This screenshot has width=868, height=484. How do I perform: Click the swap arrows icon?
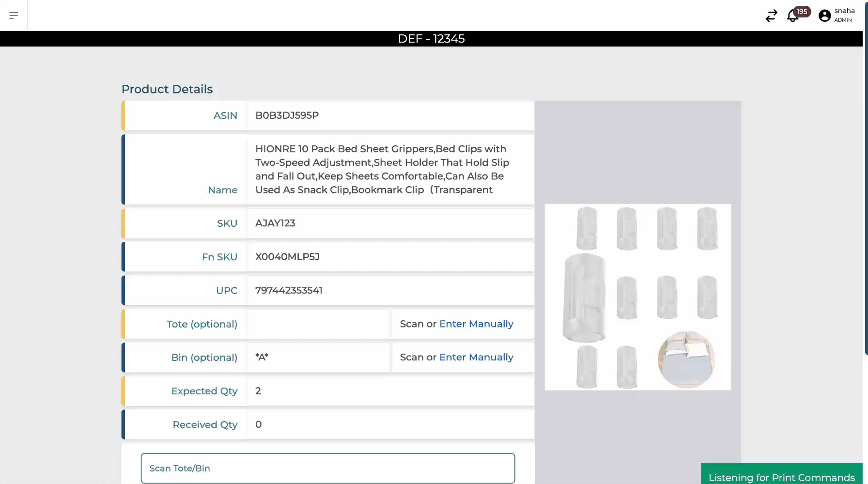coord(771,16)
